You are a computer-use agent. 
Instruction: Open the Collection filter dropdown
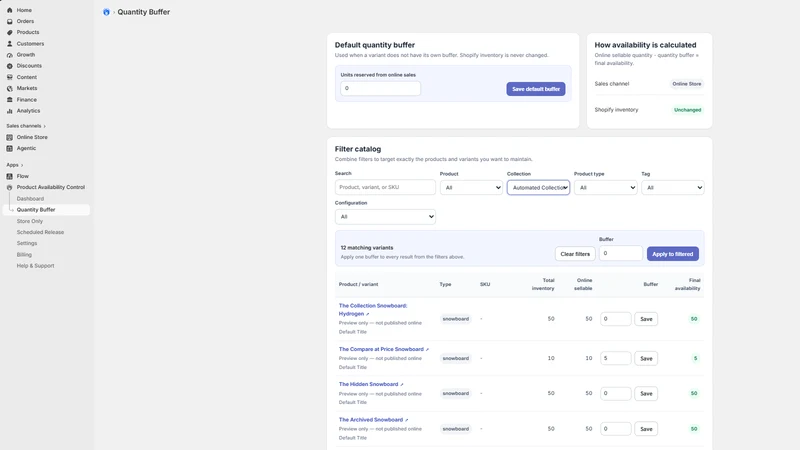click(538, 188)
